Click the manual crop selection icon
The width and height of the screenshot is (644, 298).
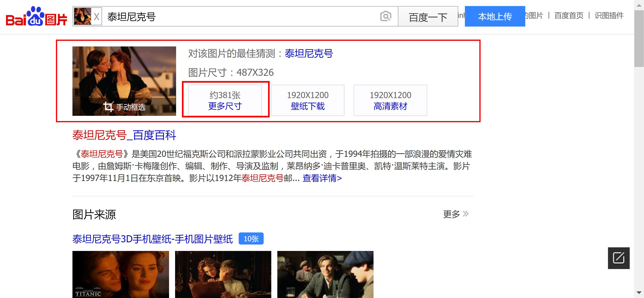tap(108, 107)
